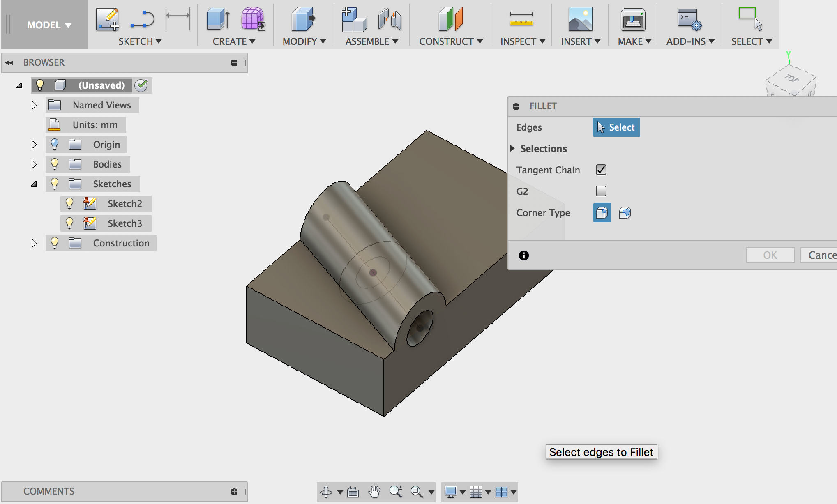Screen dimensions: 837x504
Task: Hide Sketch2 using its light bulb
Action: point(69,203)
